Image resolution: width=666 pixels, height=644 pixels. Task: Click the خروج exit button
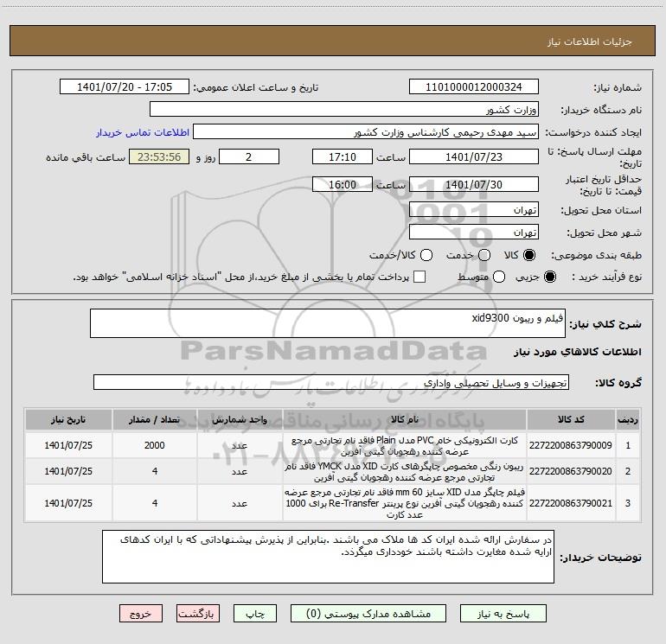pyautogui.click(x=141, y=614)
